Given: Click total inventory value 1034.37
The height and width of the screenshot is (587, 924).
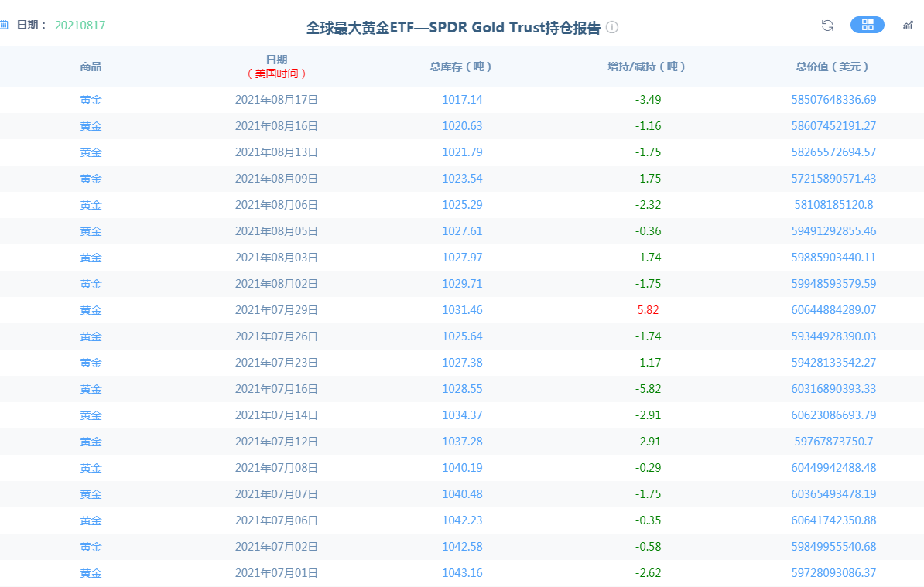Looking at the screenshot, I should [462, 415].
